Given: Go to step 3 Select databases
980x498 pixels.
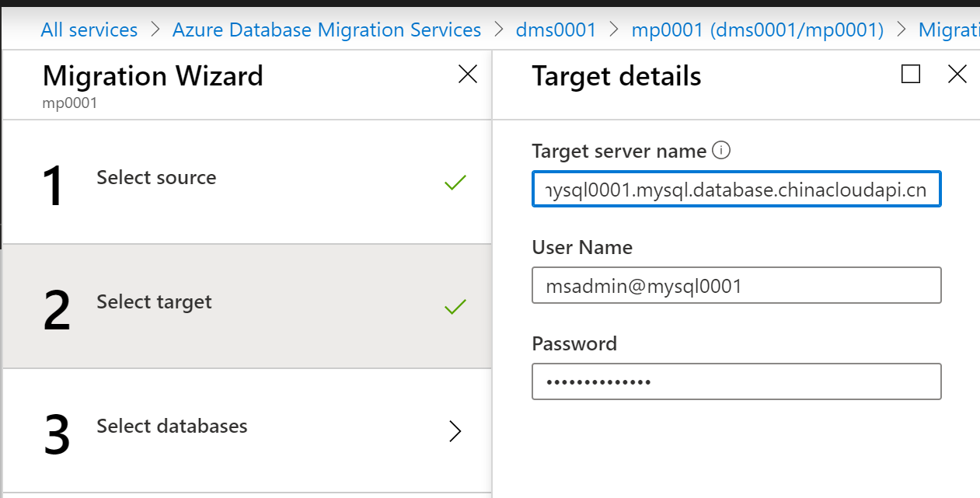Looking at the screenshot, I should pos(172,427).
